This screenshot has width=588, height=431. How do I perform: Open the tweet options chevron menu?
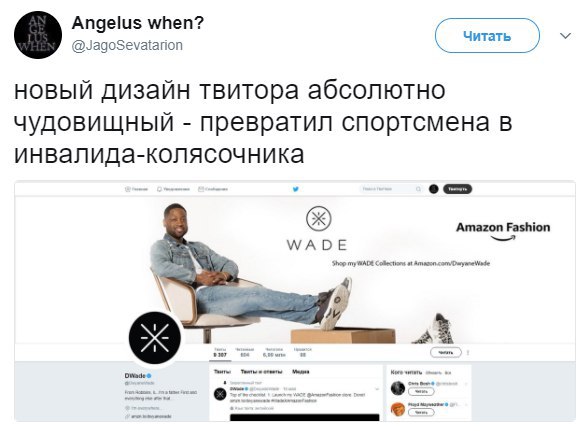(565, 36)
